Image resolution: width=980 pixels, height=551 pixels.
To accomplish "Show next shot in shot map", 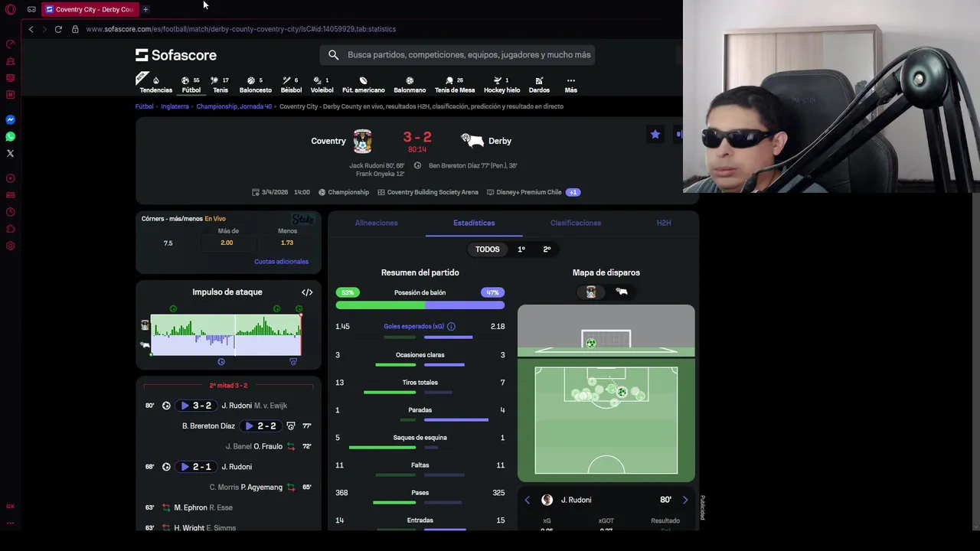I will click(685, 500).
